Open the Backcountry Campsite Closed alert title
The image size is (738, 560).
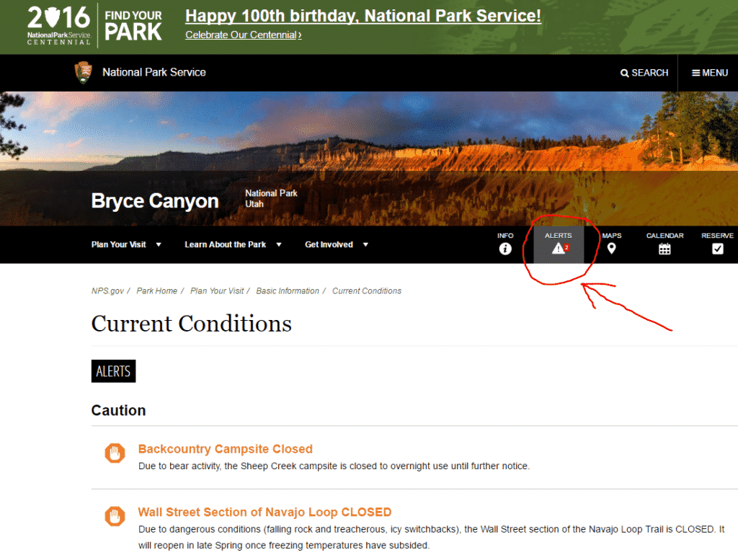(x=225, y=449)
